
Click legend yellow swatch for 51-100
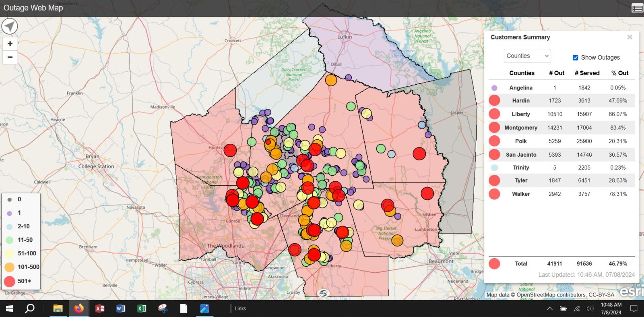10,254
